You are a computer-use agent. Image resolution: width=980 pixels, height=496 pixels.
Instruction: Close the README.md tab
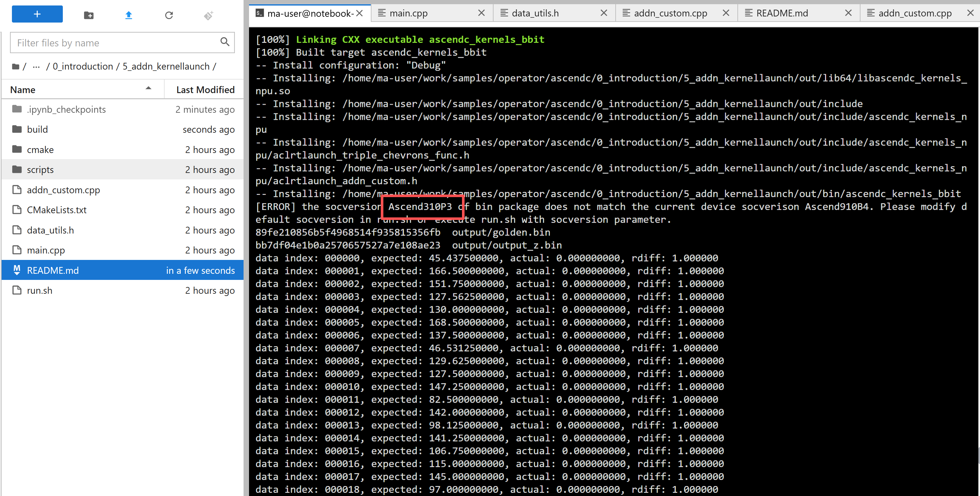(848, 13)
